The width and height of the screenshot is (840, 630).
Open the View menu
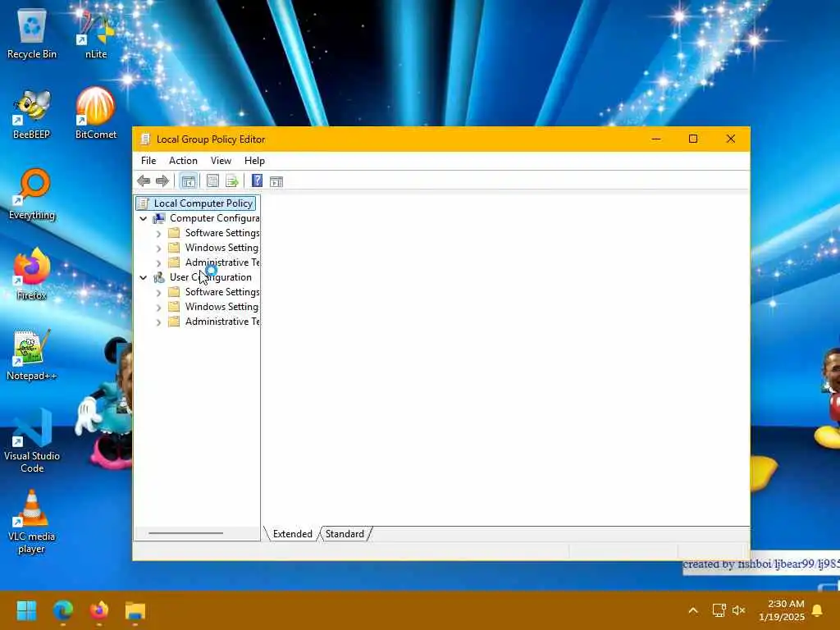click(x=221, y=161)
